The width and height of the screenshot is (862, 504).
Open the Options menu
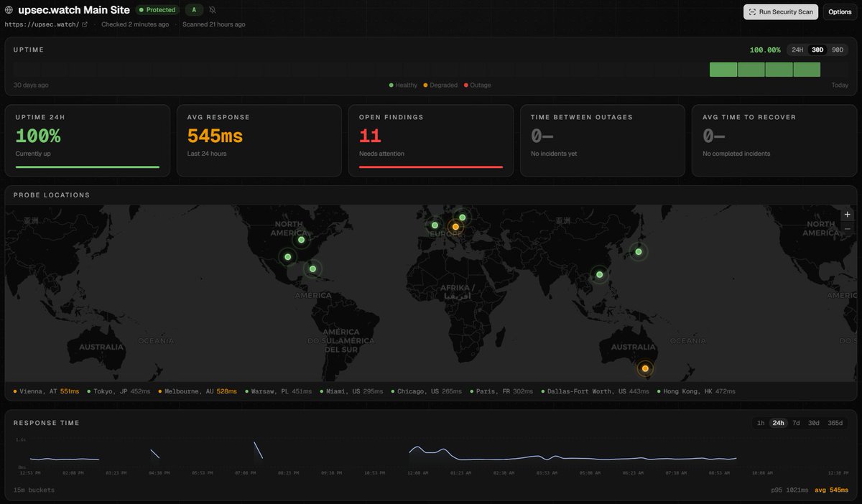pyautogui.click(x=840, y=11)
